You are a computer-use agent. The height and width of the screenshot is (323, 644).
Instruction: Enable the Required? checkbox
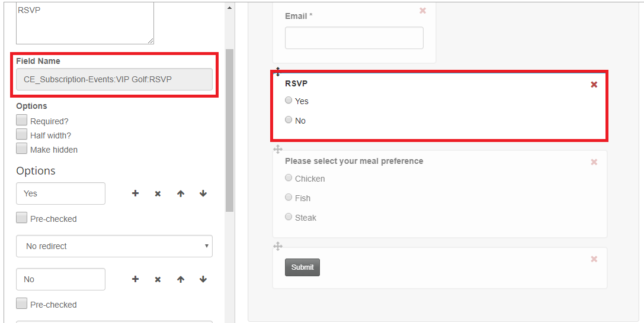point(22,120)
